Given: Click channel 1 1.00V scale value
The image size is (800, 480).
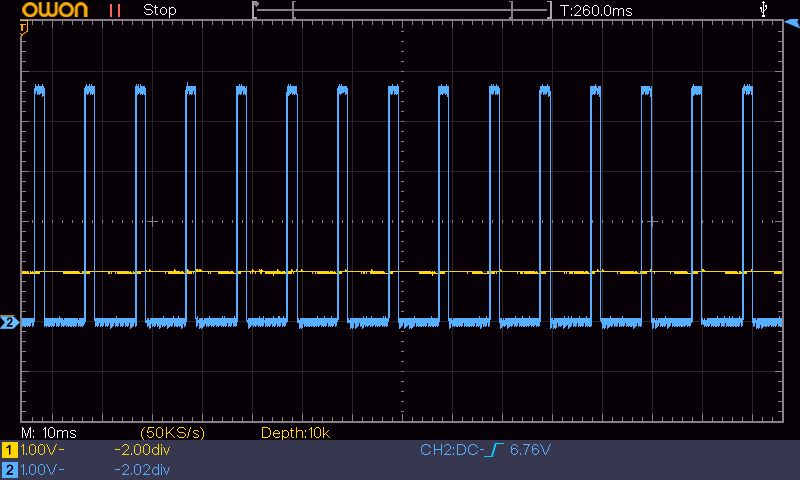Looking at the screenshot, I should 42,450.
